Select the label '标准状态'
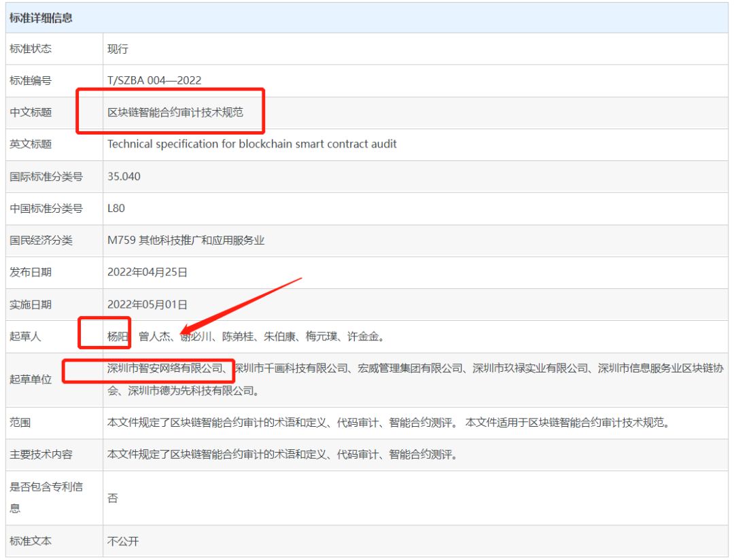 click(x=31, y=49)
